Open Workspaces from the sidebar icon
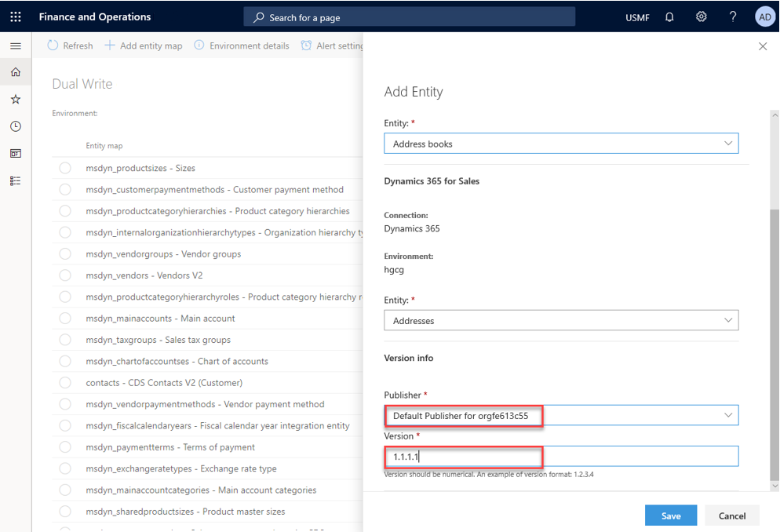The image size is (780, 532). pos(15,154)
